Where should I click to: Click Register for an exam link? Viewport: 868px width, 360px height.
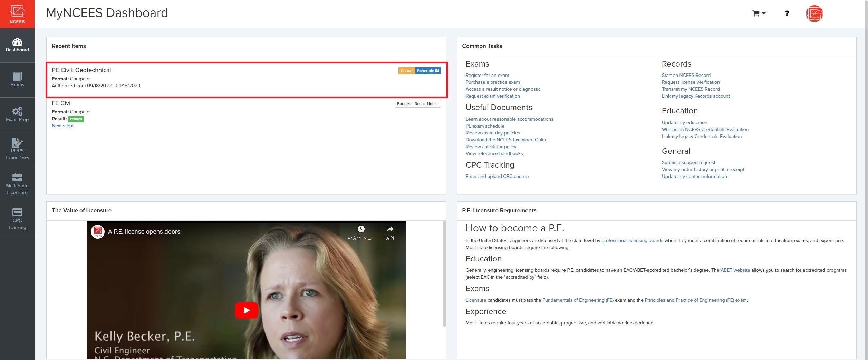pos(487,75)
